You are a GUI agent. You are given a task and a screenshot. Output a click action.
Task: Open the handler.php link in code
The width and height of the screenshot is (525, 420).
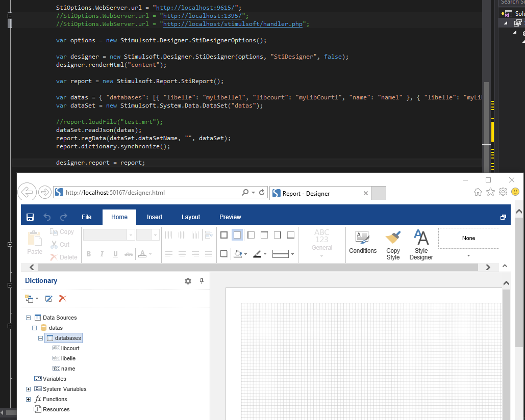[x=233, y=24]
